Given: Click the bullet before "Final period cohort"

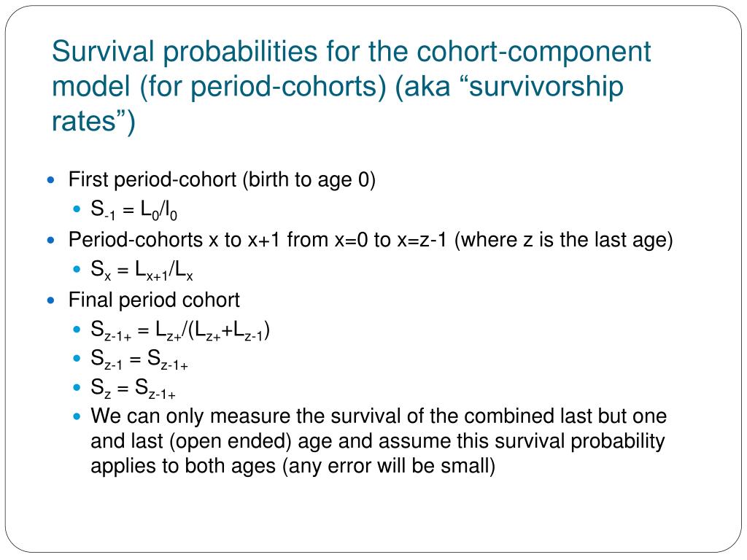Looking at the screenshot, I should pos(52,300).
